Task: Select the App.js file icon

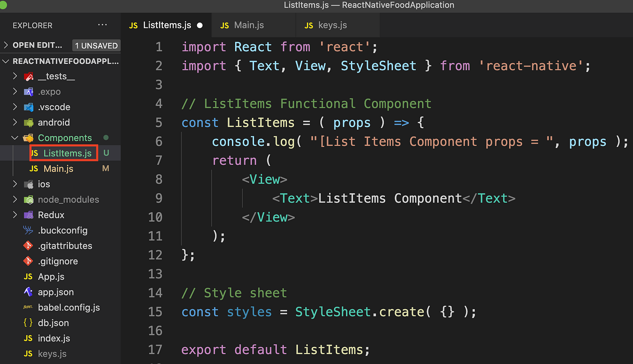Action: [28, 276]
